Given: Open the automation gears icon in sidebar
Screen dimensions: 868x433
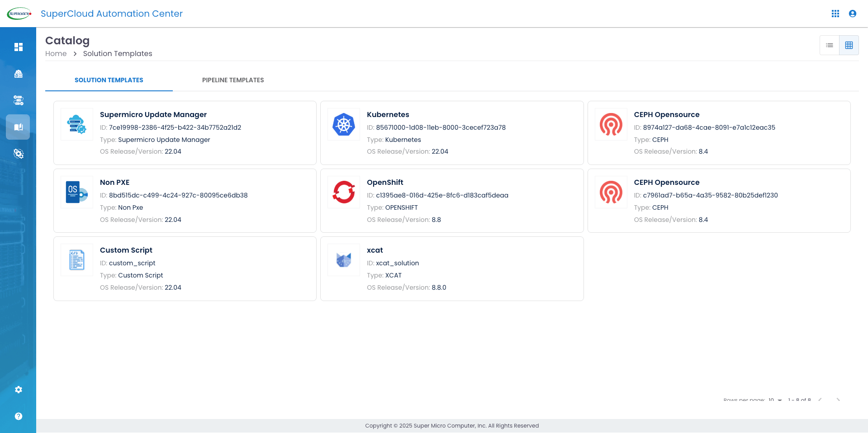Looking at the screenshot, I should (18, 154).
